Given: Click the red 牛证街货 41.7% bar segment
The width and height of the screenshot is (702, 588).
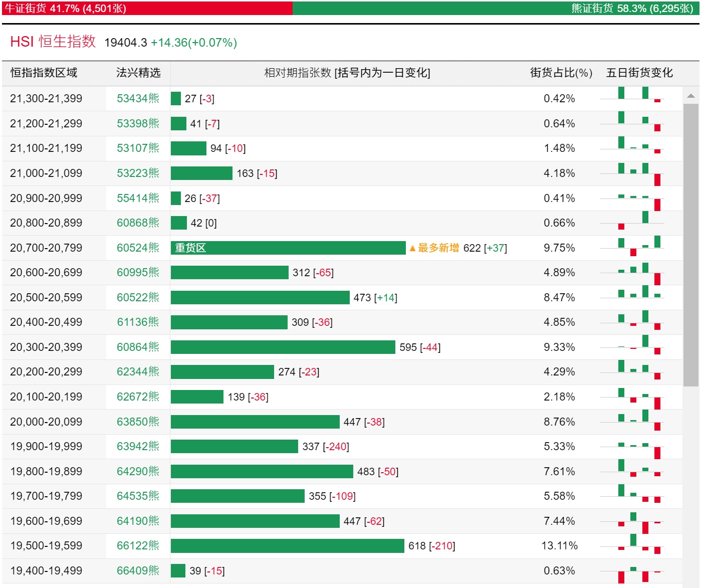Looking at the screenshot, I should [x=147, y=9].
